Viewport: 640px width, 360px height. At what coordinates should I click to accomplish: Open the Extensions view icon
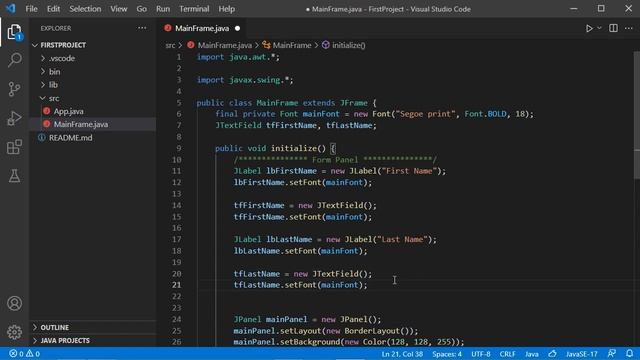point(14,147)
